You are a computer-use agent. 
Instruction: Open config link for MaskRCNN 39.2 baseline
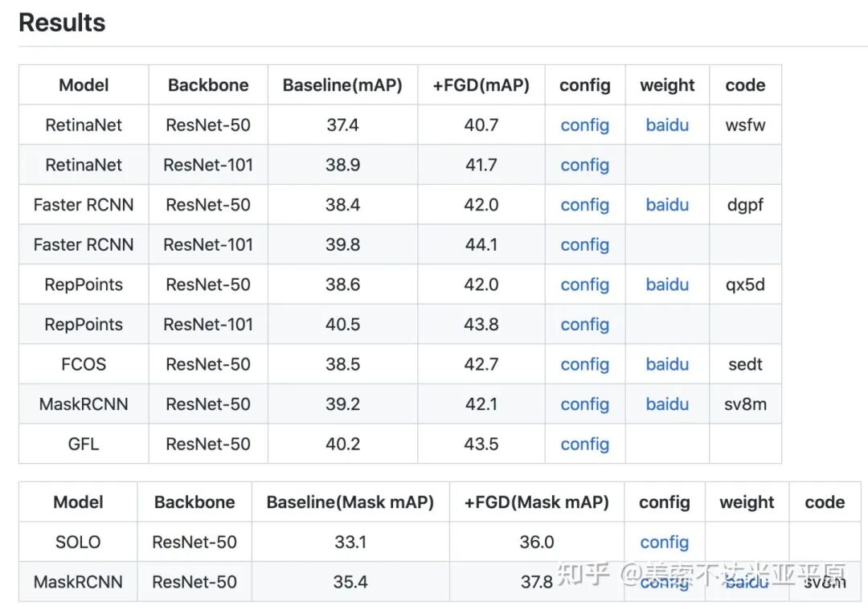584,404
